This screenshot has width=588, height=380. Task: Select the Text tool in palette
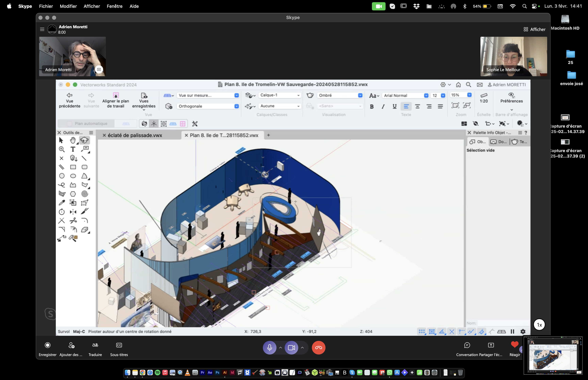[x=73, y=149]
